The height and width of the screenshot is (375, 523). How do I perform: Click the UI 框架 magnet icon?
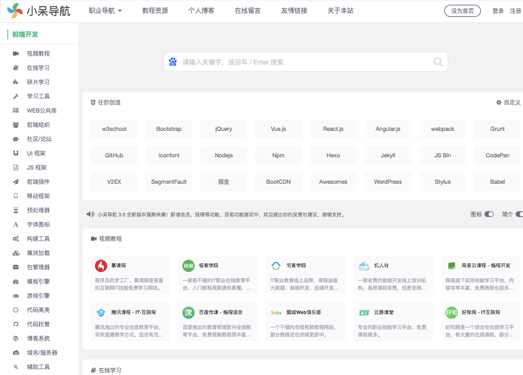tap(16, 153)
